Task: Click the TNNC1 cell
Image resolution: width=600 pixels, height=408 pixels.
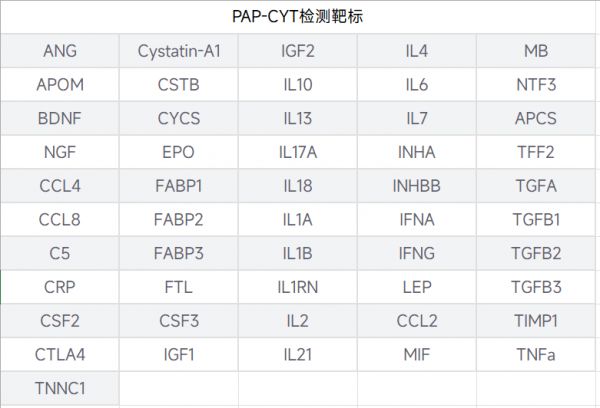Action: tap(60, 388)
